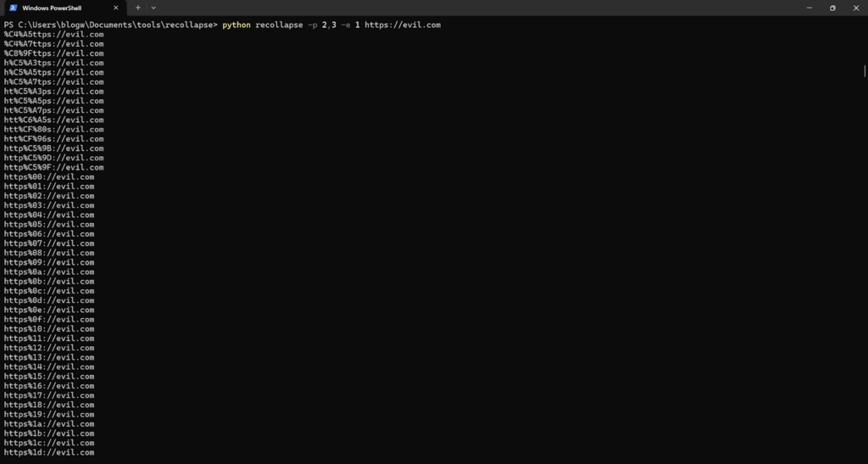Click the PS prompt path text
This screenshot has width=868, height=464.
[x=110, y=25]
